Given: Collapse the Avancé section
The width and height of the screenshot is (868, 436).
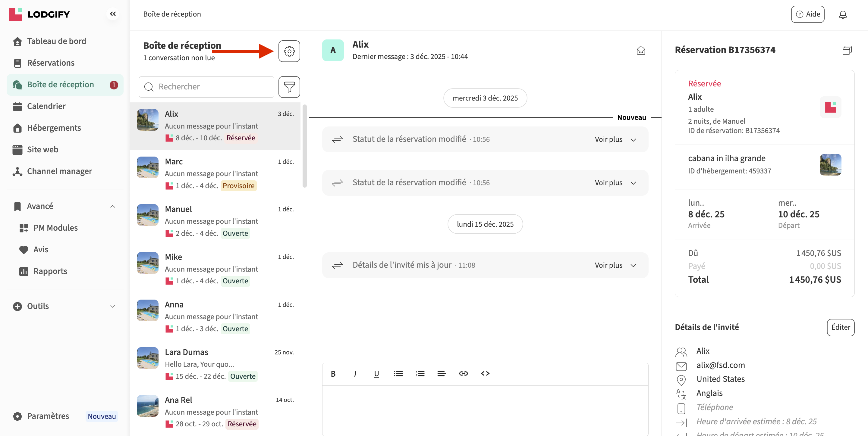Looking at the screenshot, I should tap(112, 206).
